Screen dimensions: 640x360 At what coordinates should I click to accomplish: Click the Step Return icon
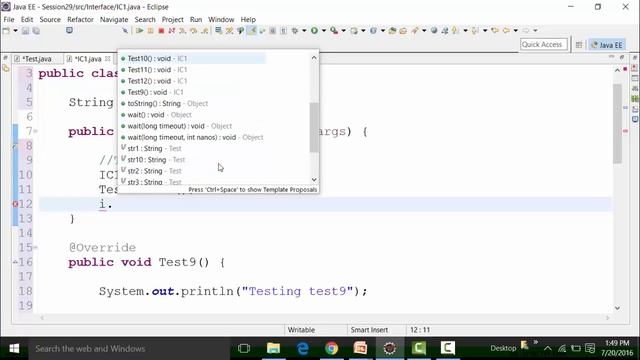[204, 31]
